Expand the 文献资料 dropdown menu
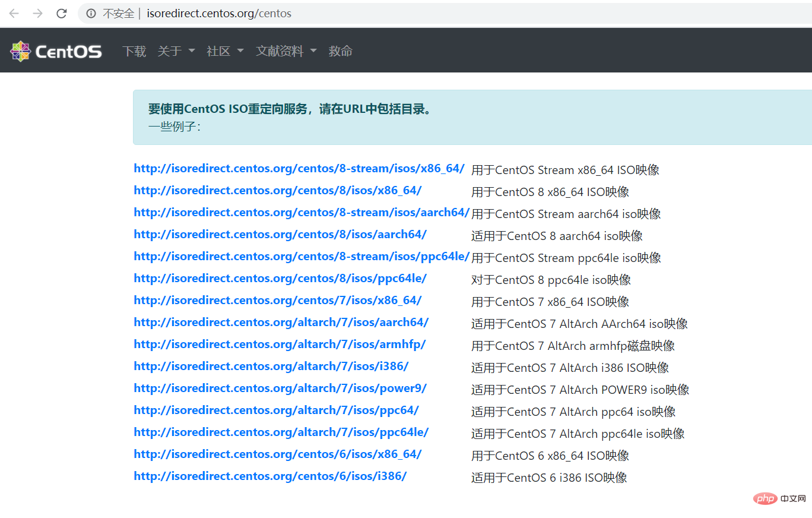Image resolution: width=812 pixels, height=518 pixels. point(286,51)
